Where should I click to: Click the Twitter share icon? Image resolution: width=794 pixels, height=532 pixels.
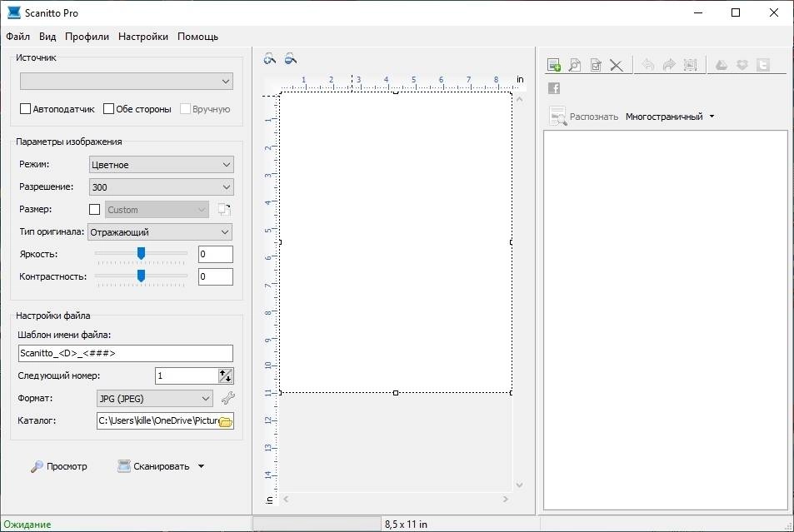click(763, 65)
